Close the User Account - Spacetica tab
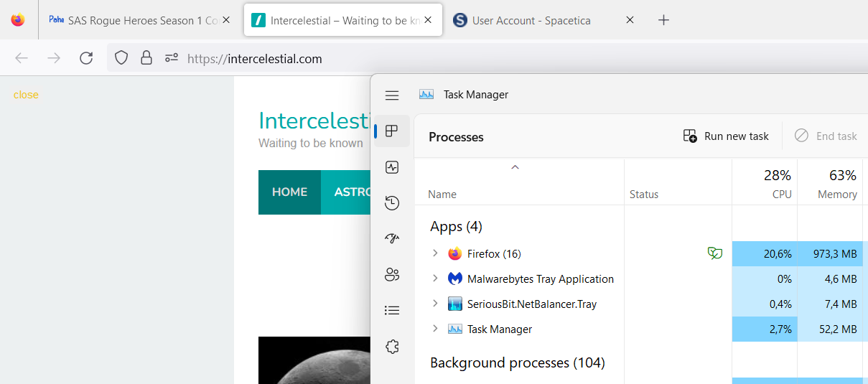Viewport: 868px width, 384px height. [x=630, y=20]
